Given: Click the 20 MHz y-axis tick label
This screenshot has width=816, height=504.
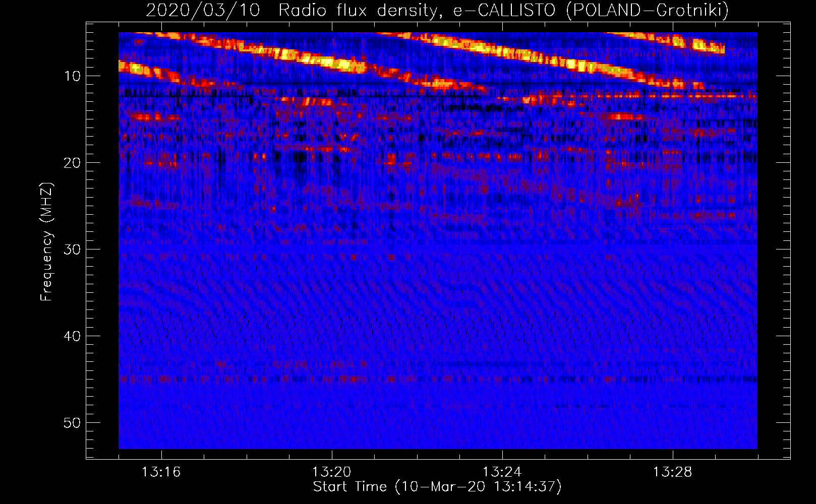Looking at the screenshot, I should (72, 163).
